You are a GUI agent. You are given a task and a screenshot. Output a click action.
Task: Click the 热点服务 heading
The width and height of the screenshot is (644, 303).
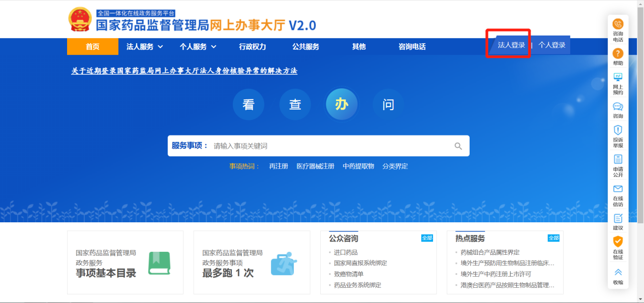470,239
